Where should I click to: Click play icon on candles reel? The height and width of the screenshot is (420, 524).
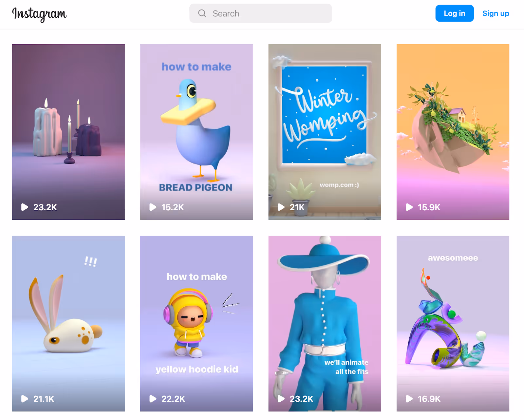coord(25,207)
